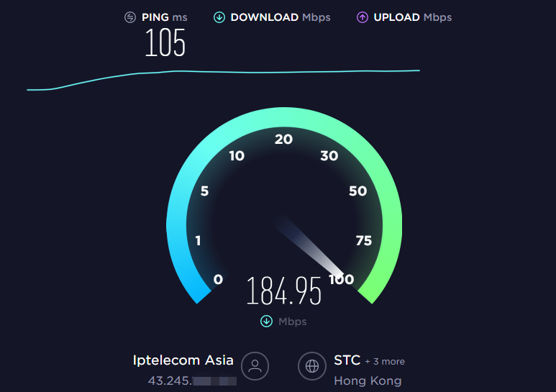The width and height of the screenshot is (556, 392).
Task: Click the download speed graph line
Action: [224, 76]
